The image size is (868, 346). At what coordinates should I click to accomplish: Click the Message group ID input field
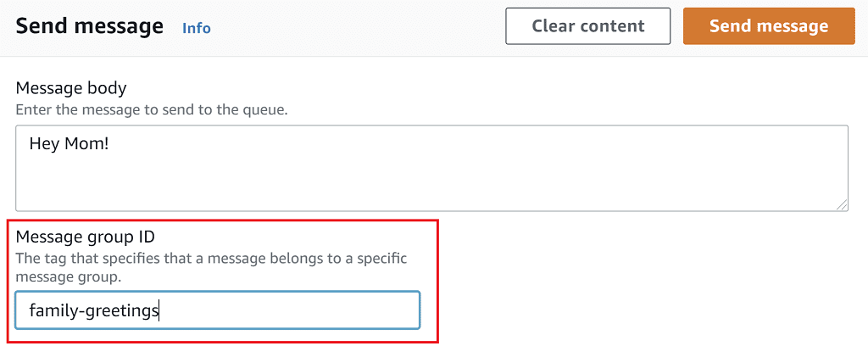[x=217, y=310]
